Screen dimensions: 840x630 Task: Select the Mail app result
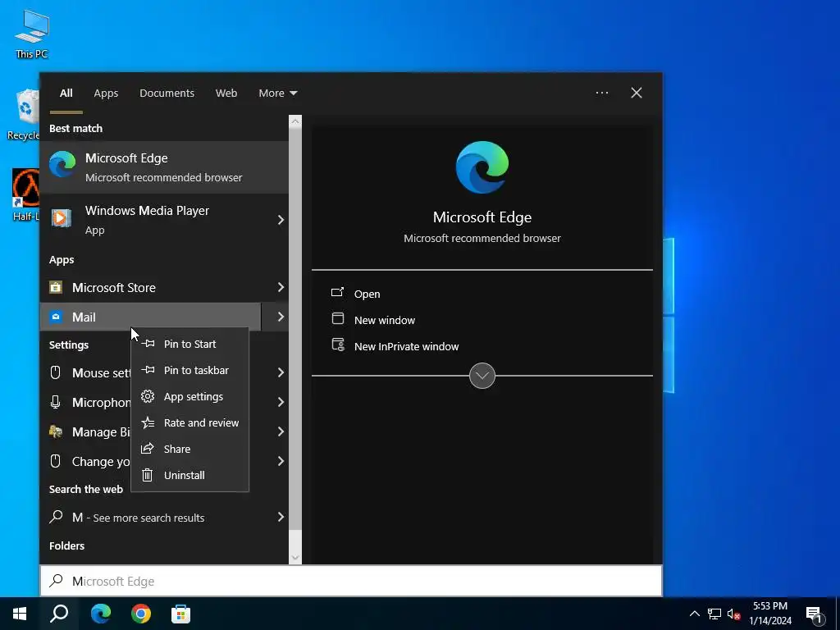click(x=151, y=317)
